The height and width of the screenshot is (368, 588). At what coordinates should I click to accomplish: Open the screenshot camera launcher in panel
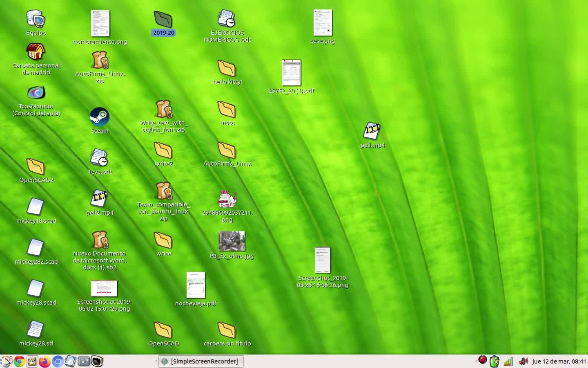[84, 361]
